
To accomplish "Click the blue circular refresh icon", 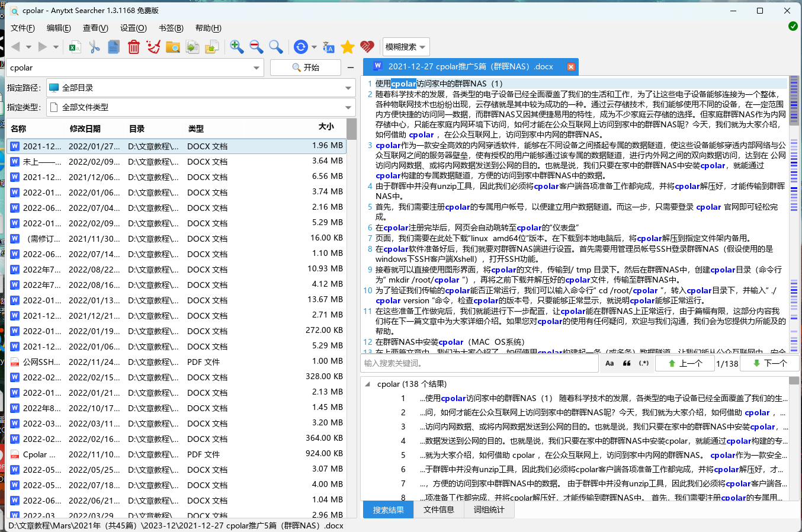I will [x=301, y=47].
